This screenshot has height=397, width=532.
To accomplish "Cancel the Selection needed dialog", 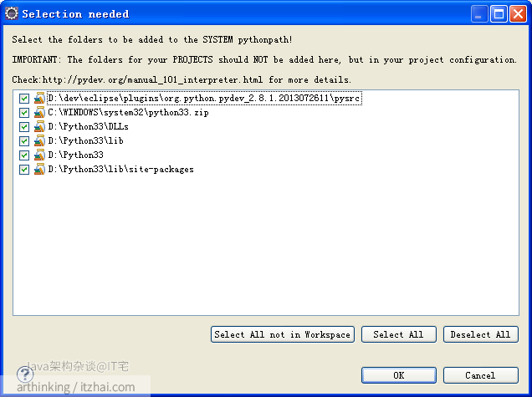I will point(480,375).
